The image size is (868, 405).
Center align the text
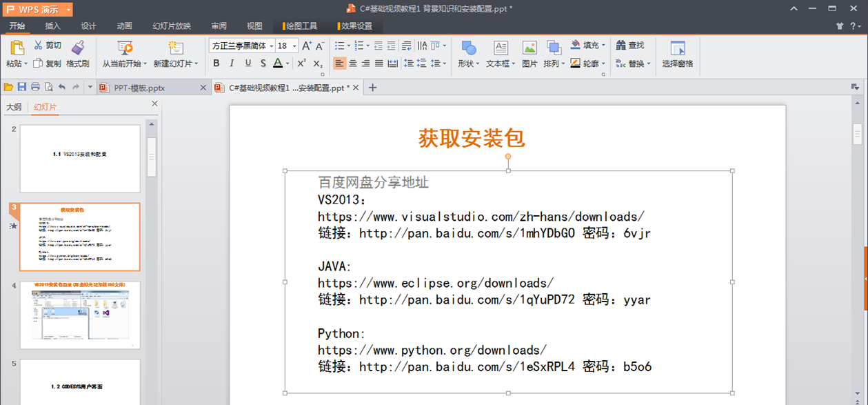click(x=353, y=63)
